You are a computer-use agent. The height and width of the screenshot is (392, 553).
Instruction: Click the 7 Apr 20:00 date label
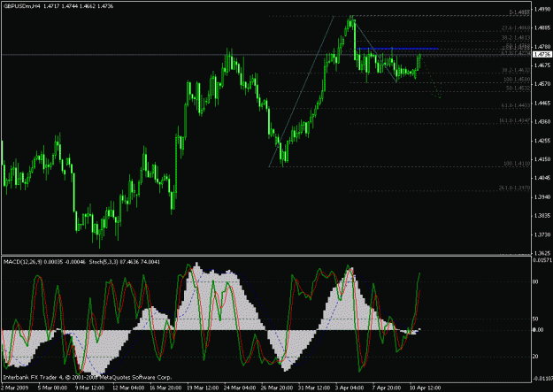[x=387, y=388]
